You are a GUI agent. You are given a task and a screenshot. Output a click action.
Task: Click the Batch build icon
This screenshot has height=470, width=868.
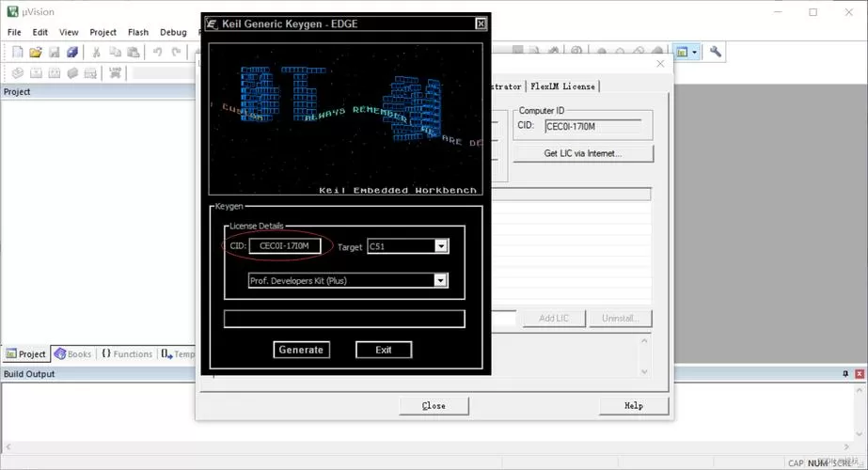[72, 73]
